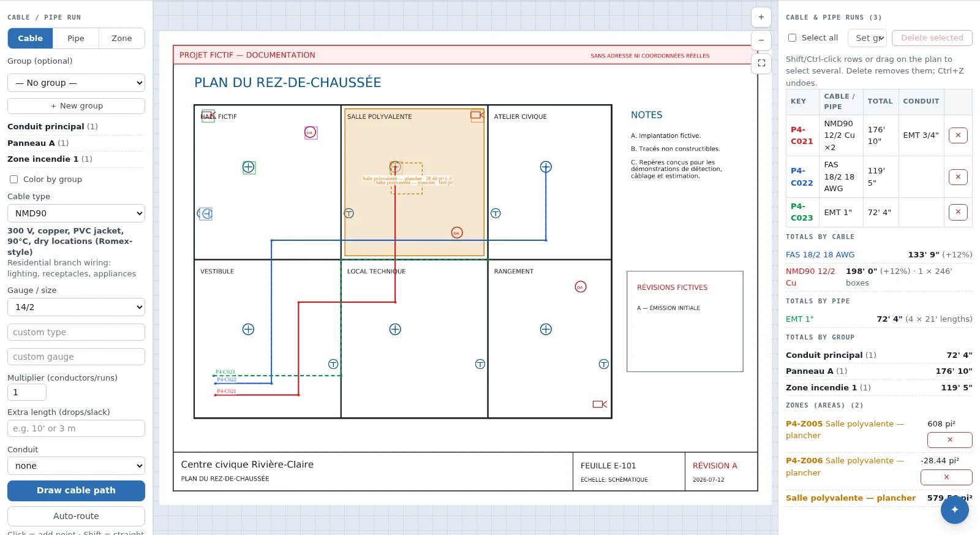
Task: Remove zone P4-Z006 with its X button
Action: (946, 477)
